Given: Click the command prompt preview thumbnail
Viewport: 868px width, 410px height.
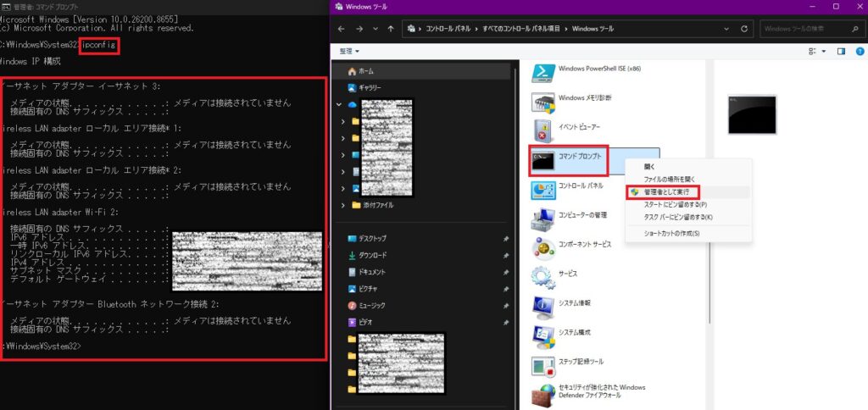Looking at the screenshot, I should point(752,114).
